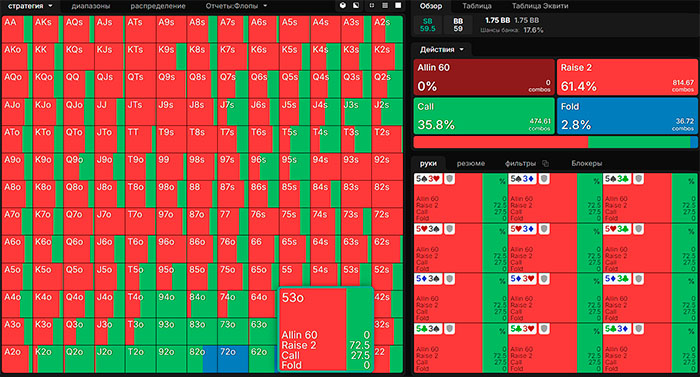Click the shield icon beside 5♣3♦ hand

tap(638, 329)
